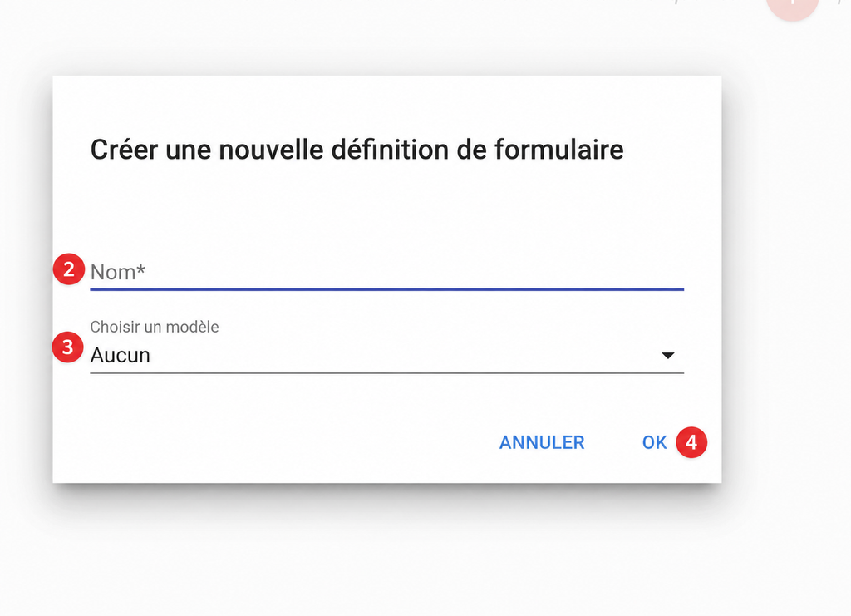
Task: Click empty space inside dialog above ANNULER
Action: (542, 402)
